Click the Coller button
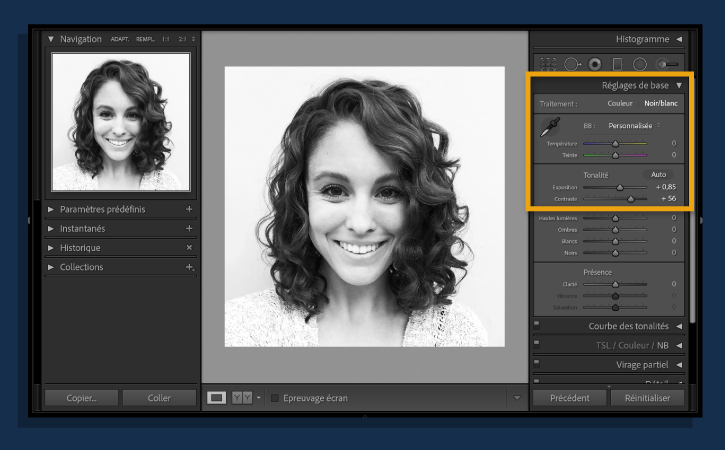 159,398
